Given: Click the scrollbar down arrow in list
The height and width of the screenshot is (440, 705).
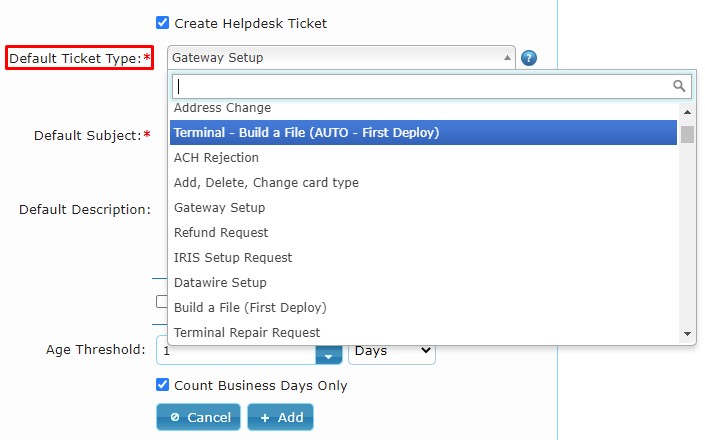Looking at the screenshot, I should tap(687, 333).
